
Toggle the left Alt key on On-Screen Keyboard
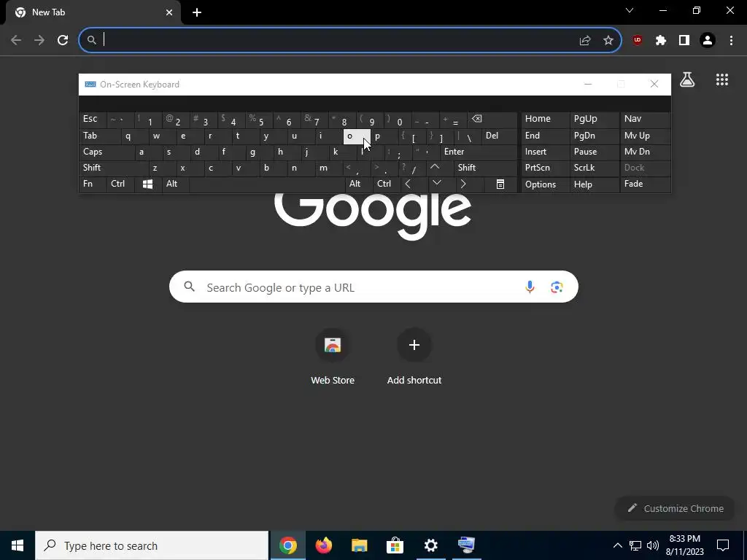point(175,184)
